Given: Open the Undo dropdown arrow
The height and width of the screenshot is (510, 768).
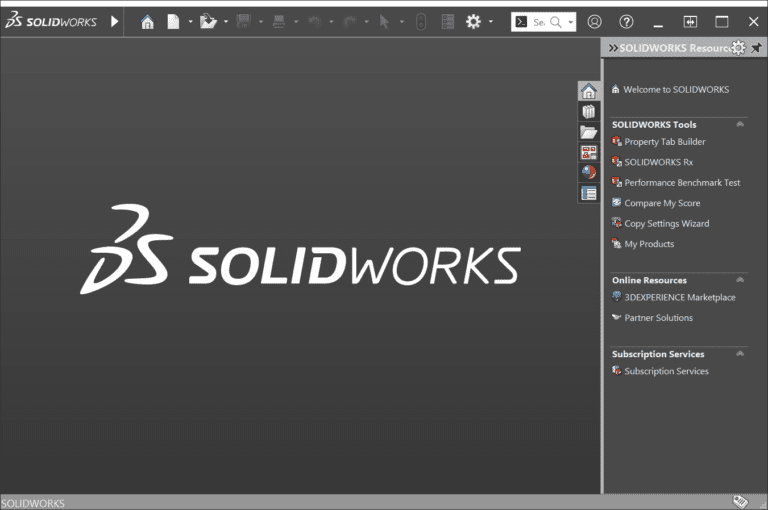Looking at the screenshot, I should 332,22.
